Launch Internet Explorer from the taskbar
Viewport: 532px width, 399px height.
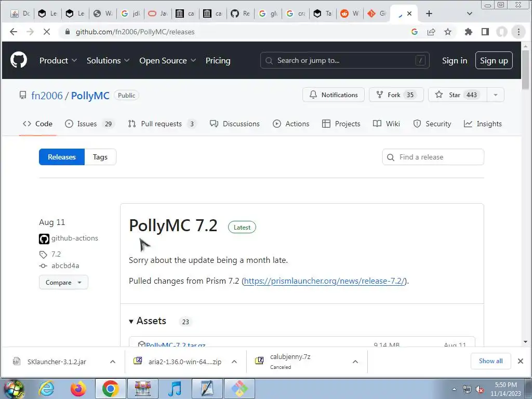[x=46, y=389]
